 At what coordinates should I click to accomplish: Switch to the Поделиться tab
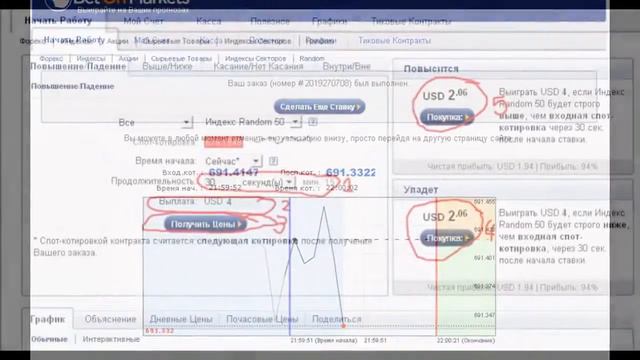click(337, 319)
